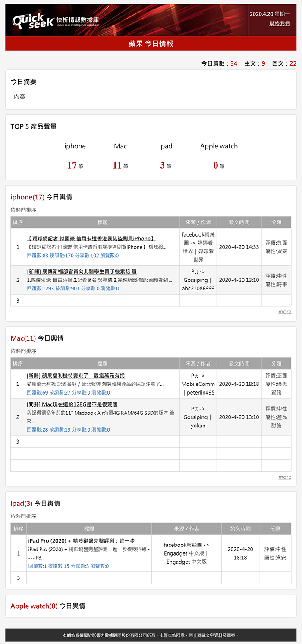Image resolution: width=302 pixels, height=644 pixels.
Task: Click more under the Mac table
Action: tap(285, 477)
